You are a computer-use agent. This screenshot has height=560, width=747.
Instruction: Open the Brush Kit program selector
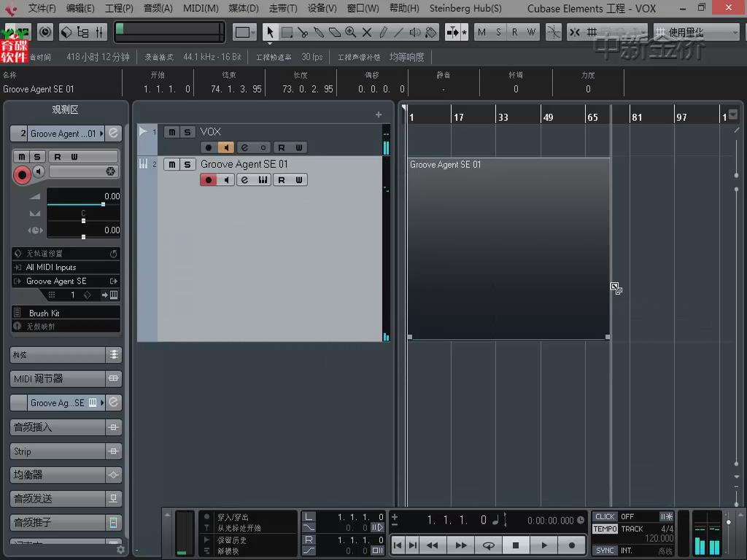[66, 313]
